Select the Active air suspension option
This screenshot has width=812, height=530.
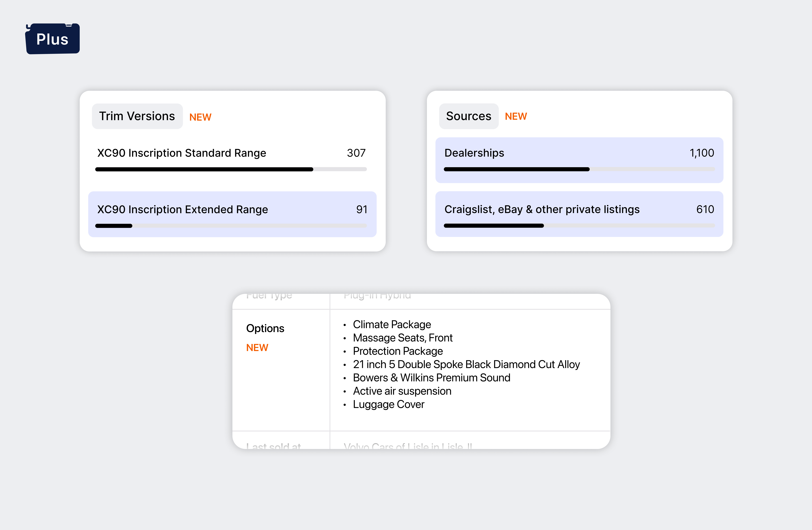402,391
